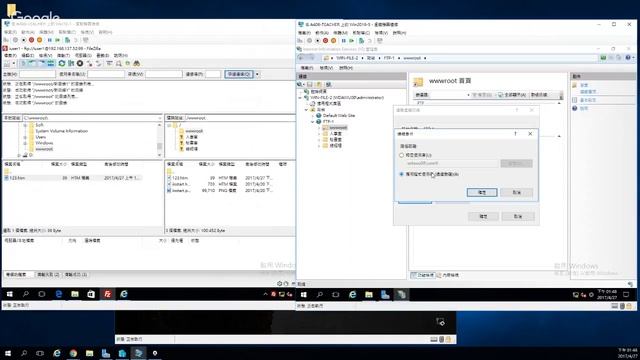The height and width of the screenshot is (360, 640).
Task: Open host Start menu
Action: point(7,353)
